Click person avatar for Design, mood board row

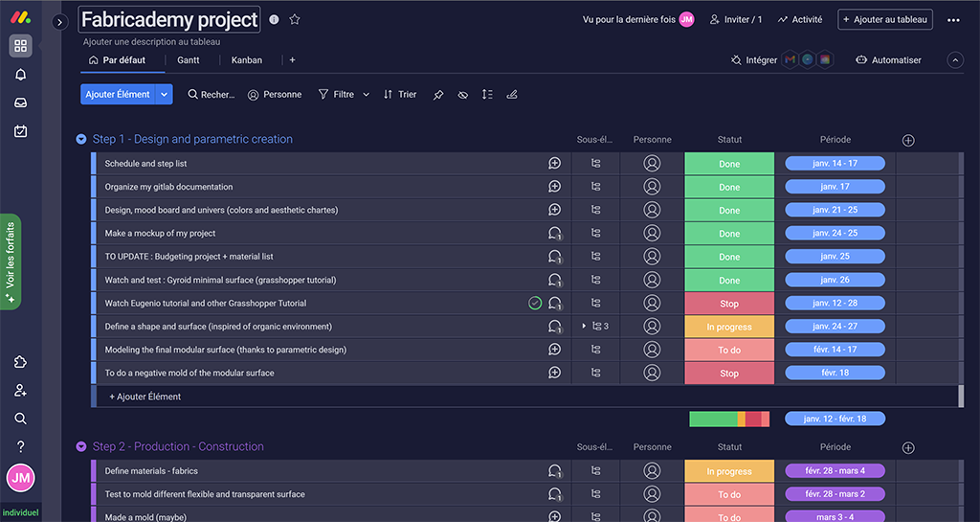(x=652, y=210)
